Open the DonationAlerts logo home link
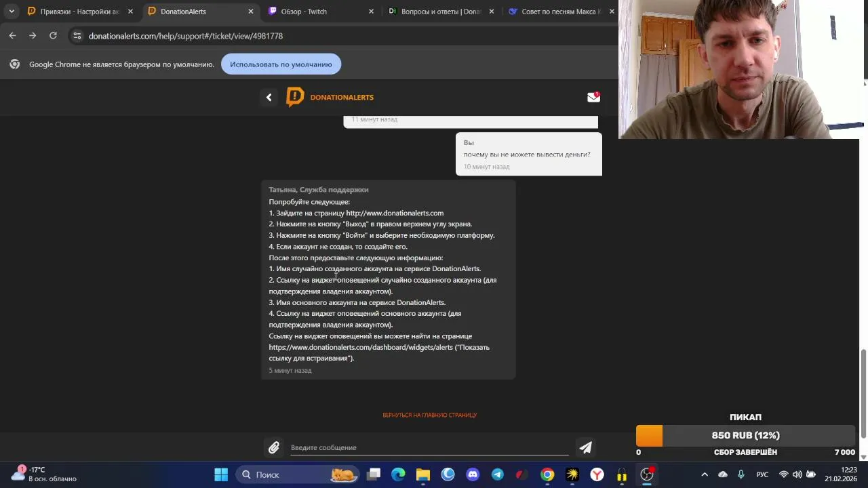The width and height of the screenshot is (868, 488). click(x=330, y=98)
